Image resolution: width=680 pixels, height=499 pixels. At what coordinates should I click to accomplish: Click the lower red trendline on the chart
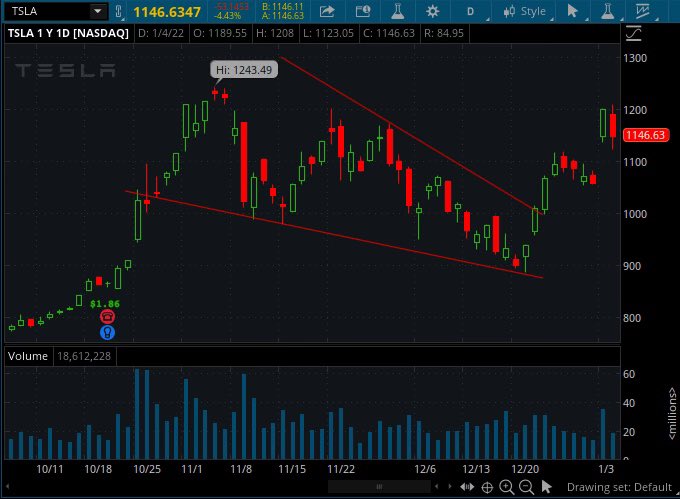click(334, 234)
